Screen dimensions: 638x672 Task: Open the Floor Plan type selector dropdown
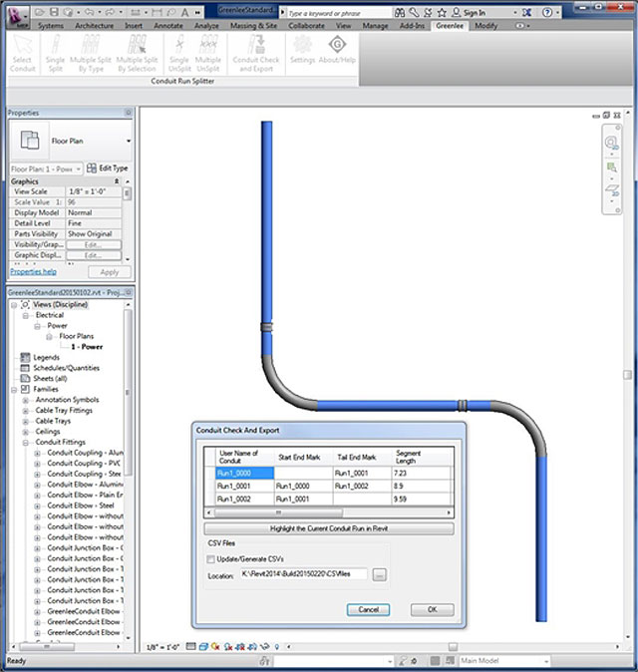click(x=129, y=141)
